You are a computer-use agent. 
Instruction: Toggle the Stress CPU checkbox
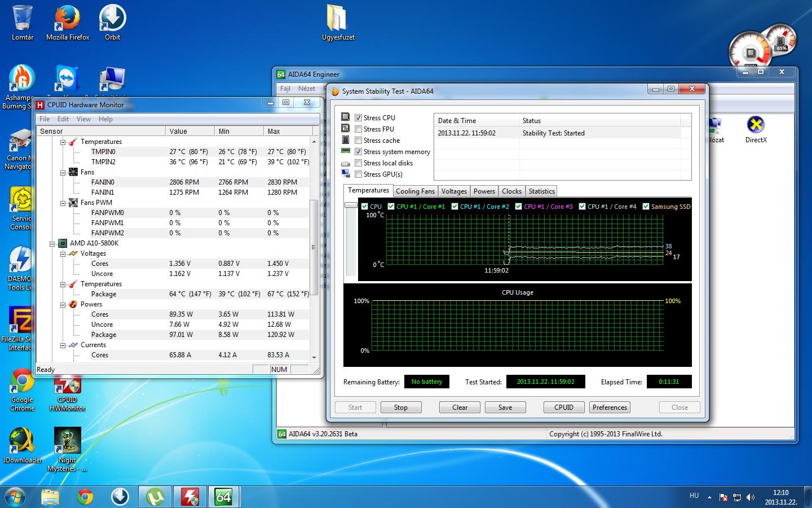click(358, 117)
